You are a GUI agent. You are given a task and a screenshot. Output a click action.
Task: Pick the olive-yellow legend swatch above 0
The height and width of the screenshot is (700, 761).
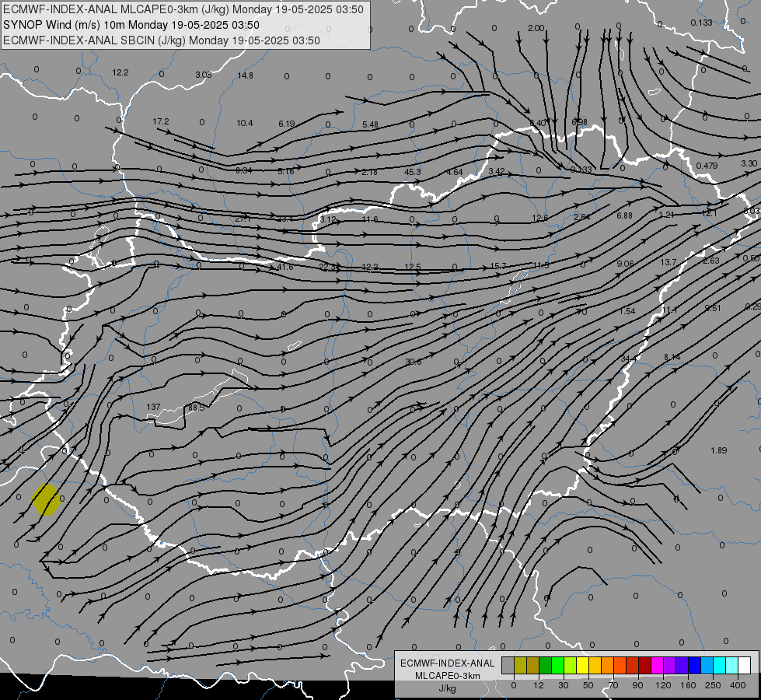click(x=520, y=666)
